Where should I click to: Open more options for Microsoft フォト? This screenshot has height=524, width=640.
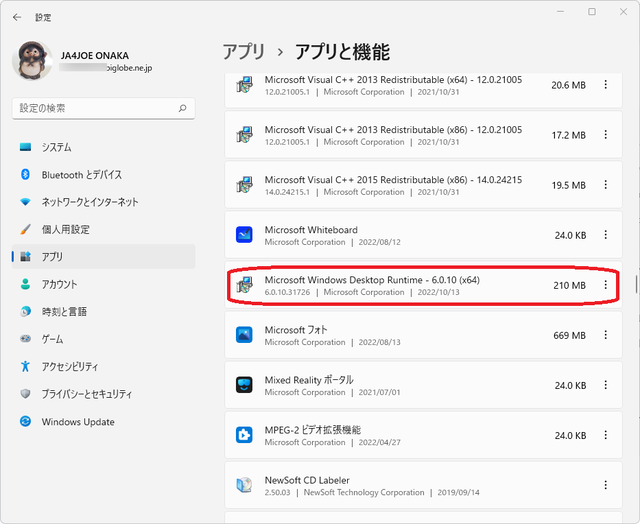tap(606, 335)
